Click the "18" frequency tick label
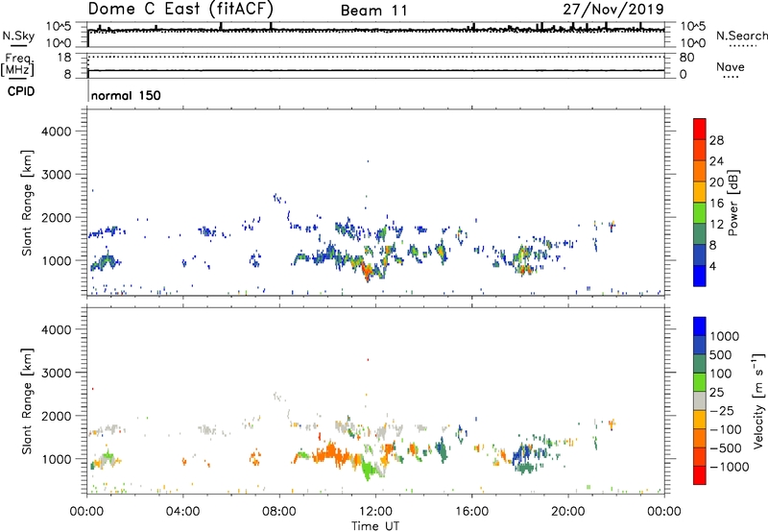This screenshot has height=532, width=768. (64, 58)
